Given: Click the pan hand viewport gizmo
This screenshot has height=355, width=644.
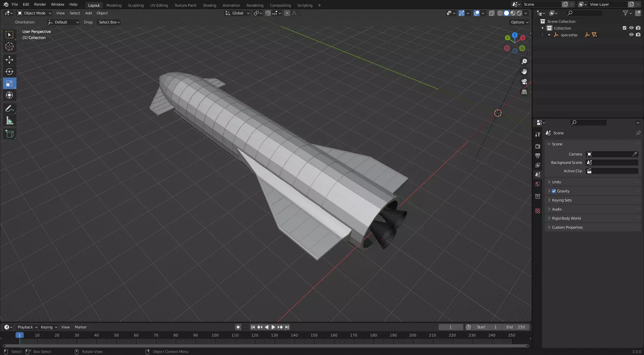Looking at the screenshot, I should click(524, 72).
